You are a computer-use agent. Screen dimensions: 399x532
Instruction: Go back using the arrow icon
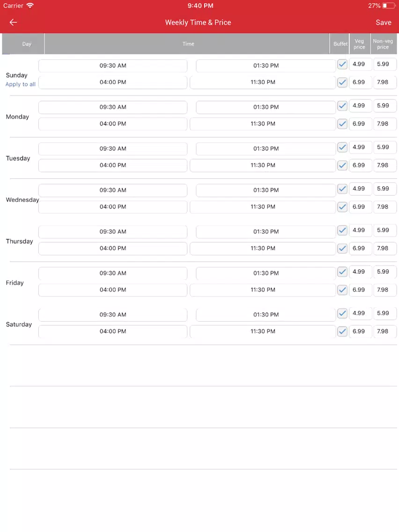coord(13,22)
